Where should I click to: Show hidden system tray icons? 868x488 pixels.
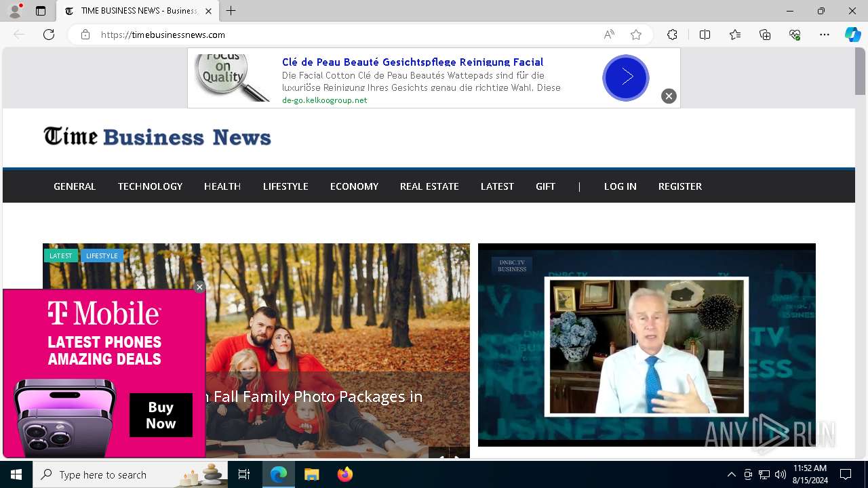pyautogui.click(x=731, y=474)
